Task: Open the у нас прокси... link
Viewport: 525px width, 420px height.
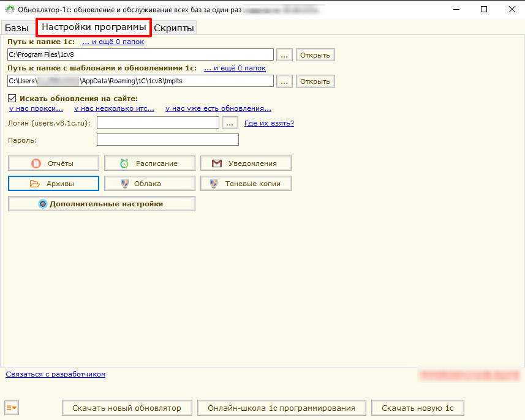Action: 36,108
